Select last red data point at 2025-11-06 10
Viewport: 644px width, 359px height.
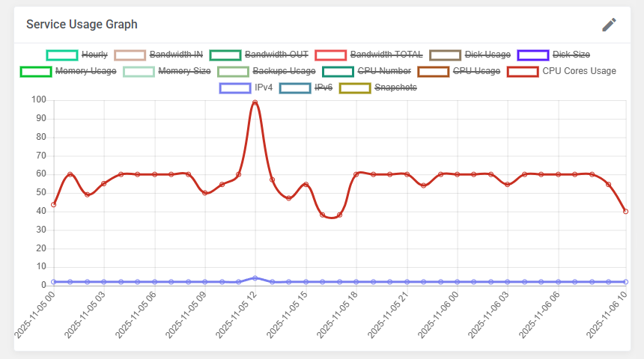tap(625, 212)
